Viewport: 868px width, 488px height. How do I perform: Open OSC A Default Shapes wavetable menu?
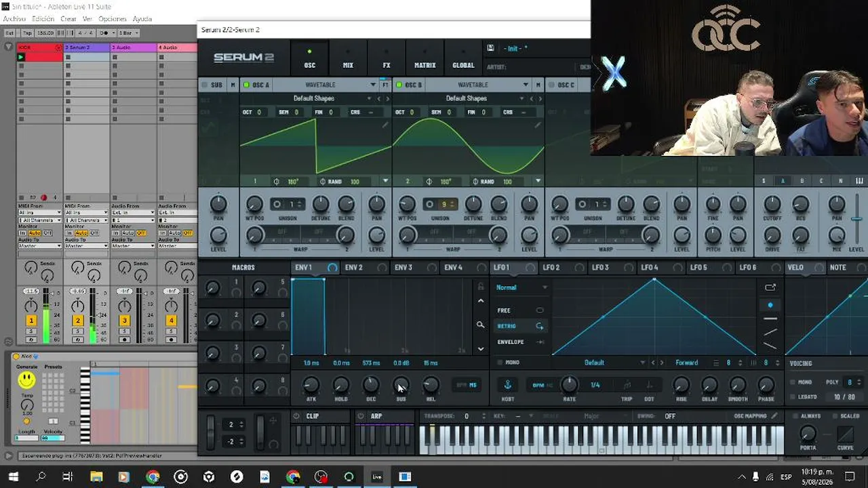tap(314, 98)
